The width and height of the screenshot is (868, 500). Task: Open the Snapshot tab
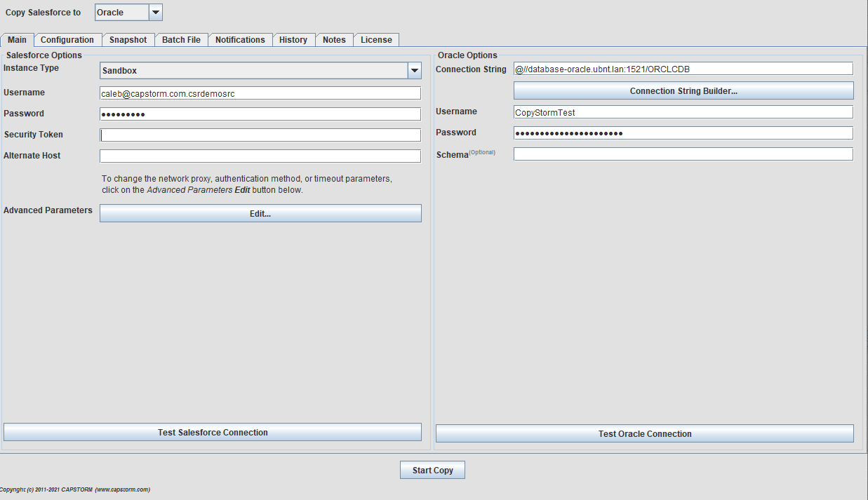click(x=128, y=40)
